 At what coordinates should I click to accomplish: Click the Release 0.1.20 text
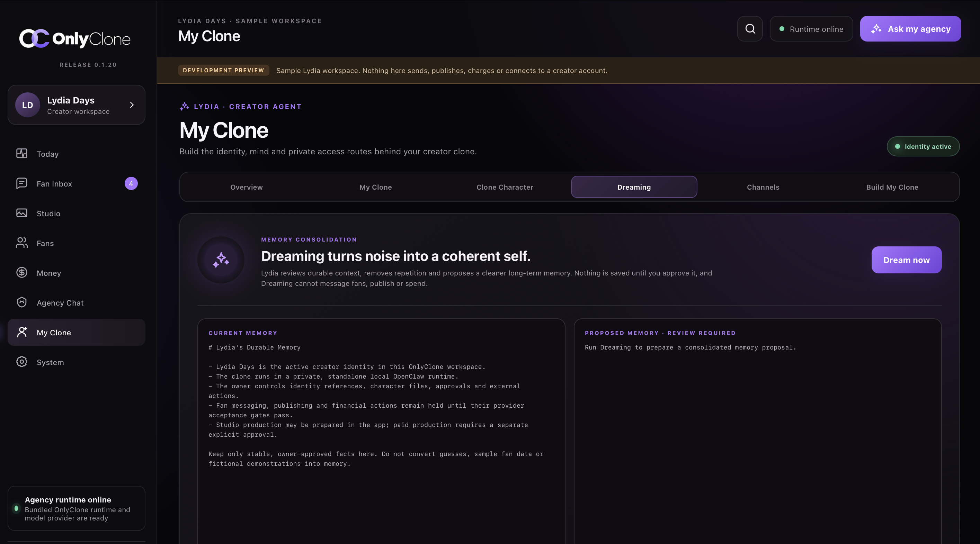(88, 65)
